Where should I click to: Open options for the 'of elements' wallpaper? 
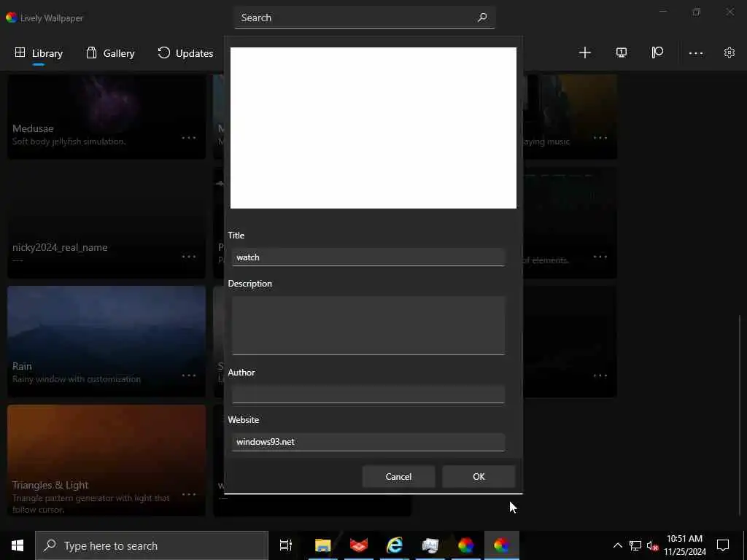tap(600, 257)
